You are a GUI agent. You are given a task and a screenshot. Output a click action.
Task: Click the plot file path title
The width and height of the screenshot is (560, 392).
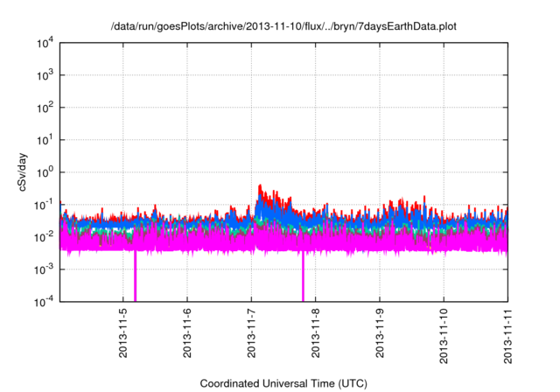coord(283,26)
